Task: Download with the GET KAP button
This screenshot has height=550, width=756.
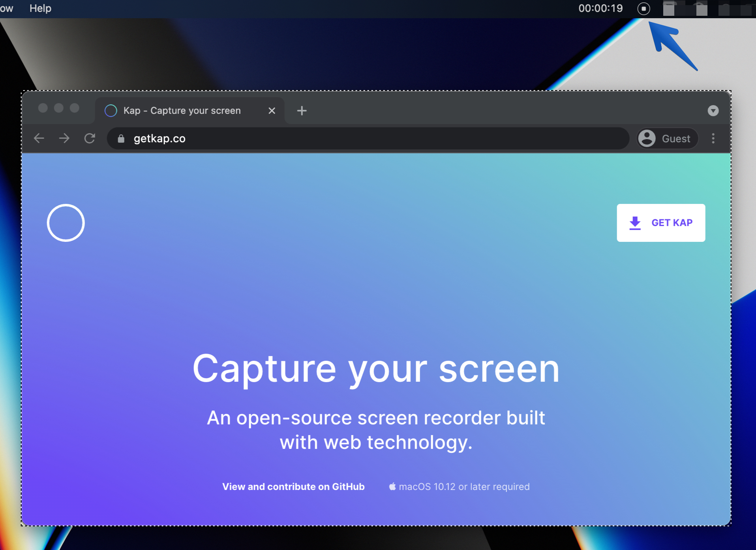Action: click(661, 223)
